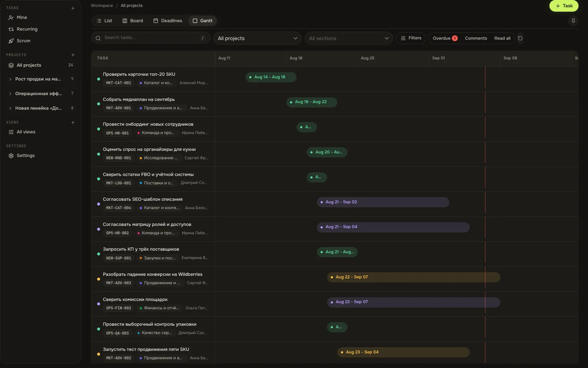Screen dimensions: 588x368
Task: Focus the Search tasks field
Action: pyautogui.click(x=151, y=38)
